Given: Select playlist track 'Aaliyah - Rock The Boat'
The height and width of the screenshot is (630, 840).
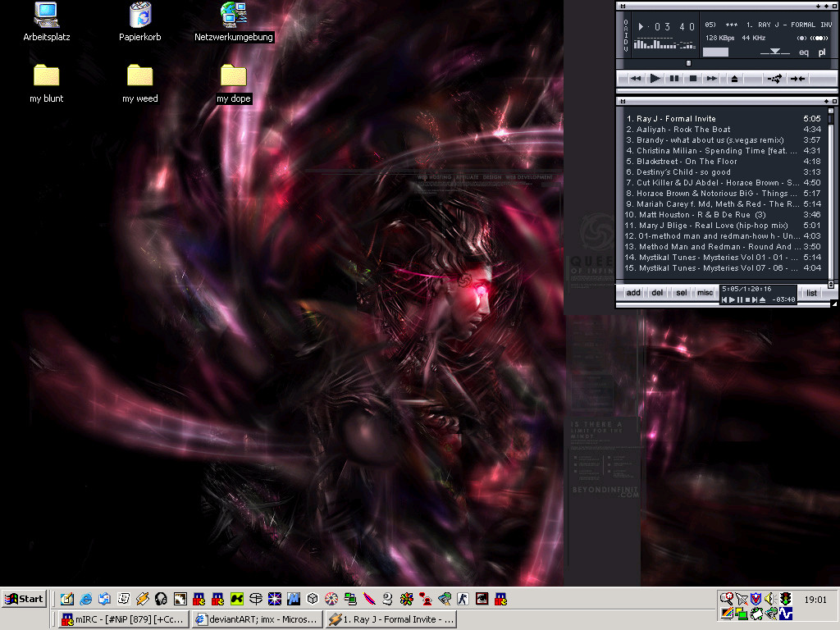Looking at the screenshot, I should click(724, 129).
